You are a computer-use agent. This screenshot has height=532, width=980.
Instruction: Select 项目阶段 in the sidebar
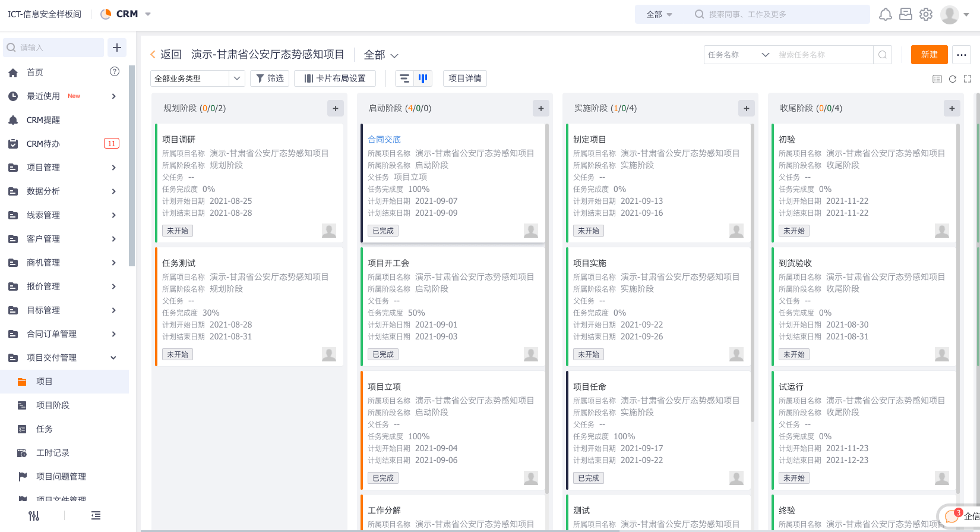(x=53, y=405)
